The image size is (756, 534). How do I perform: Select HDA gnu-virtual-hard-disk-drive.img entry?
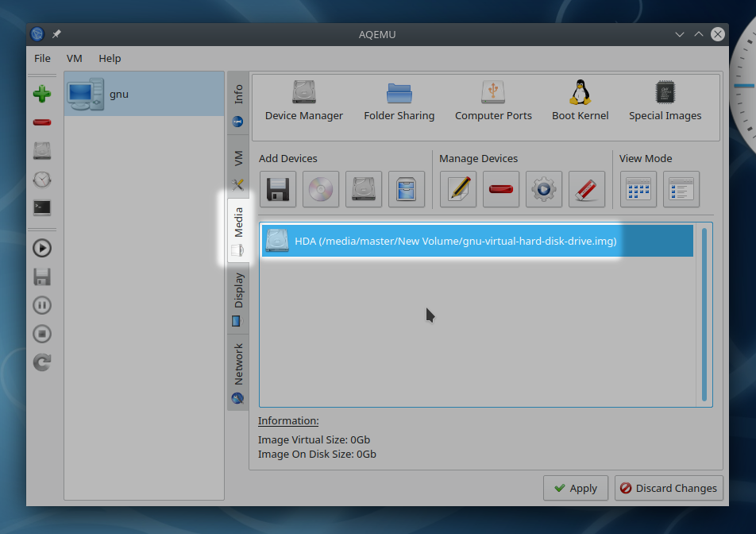pyautogui.click(x=477, y=241)
